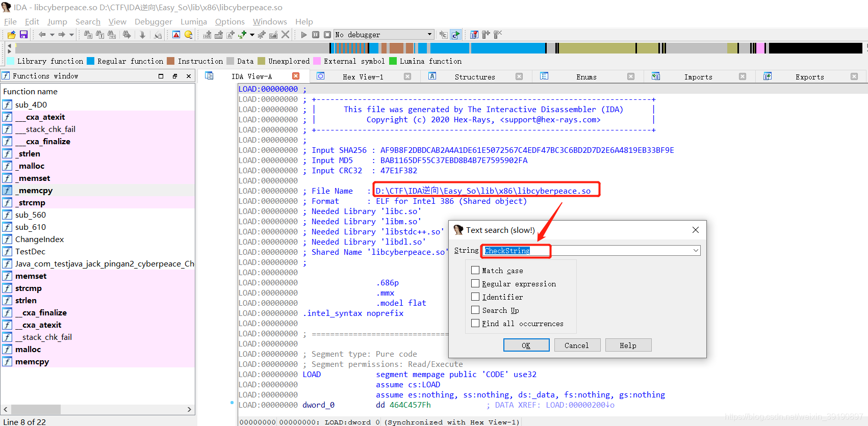The width and height of the screenshot is (868, 426).
Task: Click the IDA View-A tab icon
Action: point(209,76)
